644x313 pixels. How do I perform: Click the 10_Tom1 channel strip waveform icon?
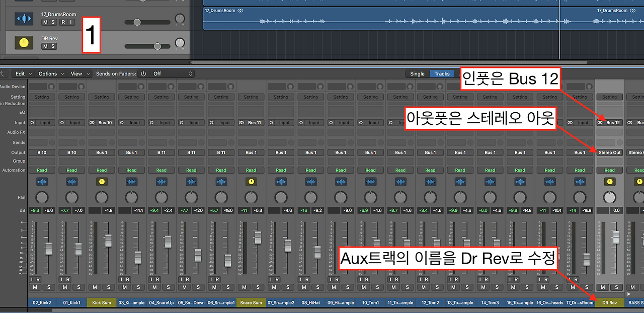tap(371, 182)
